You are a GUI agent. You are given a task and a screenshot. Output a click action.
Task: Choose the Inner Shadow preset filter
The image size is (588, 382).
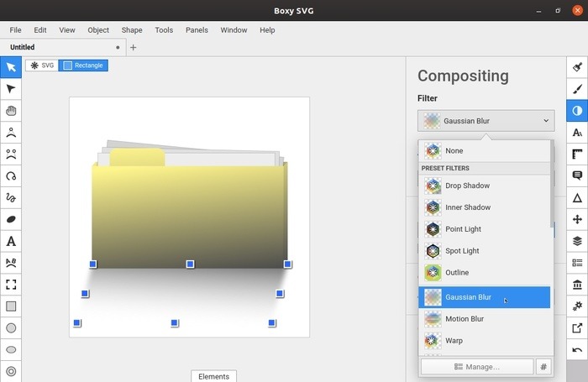484,207
